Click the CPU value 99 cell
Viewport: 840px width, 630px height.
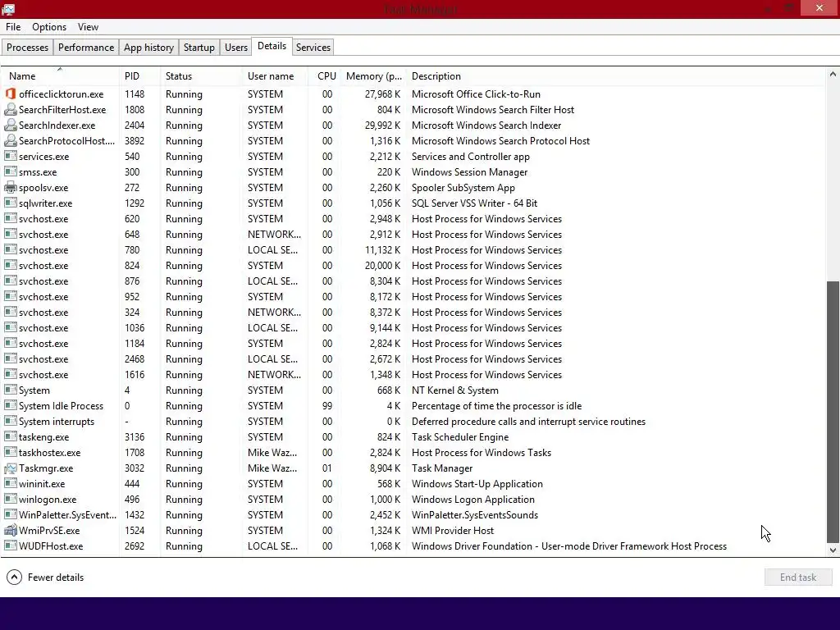pos(326,405)
